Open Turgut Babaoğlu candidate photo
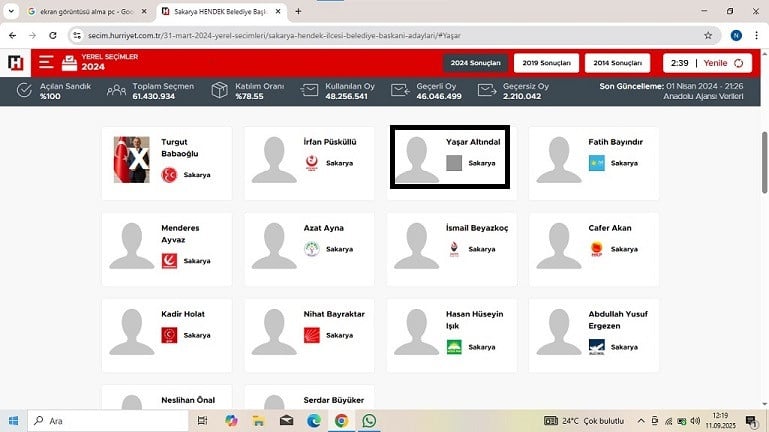Viewport: 769px width, 432px height. [x=131, y=159]
